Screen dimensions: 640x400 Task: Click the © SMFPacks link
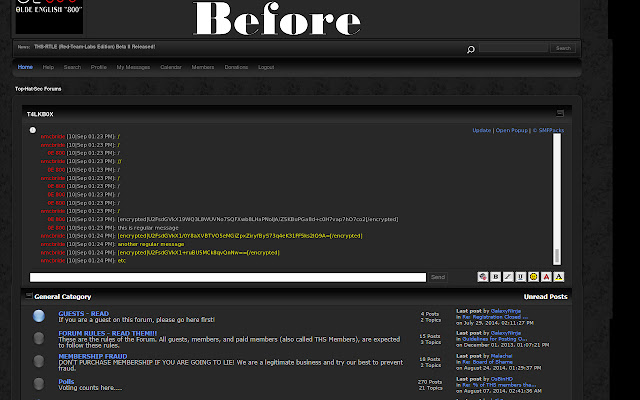pyautogui.click(x=549, y=130)
